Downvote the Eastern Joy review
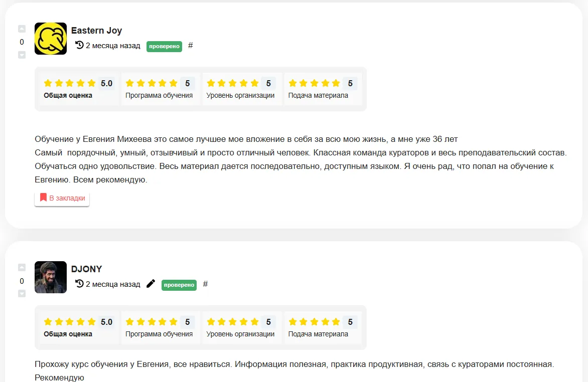This screenshot has width=588, height=382. pyautogui.click(x=22, y=55)
